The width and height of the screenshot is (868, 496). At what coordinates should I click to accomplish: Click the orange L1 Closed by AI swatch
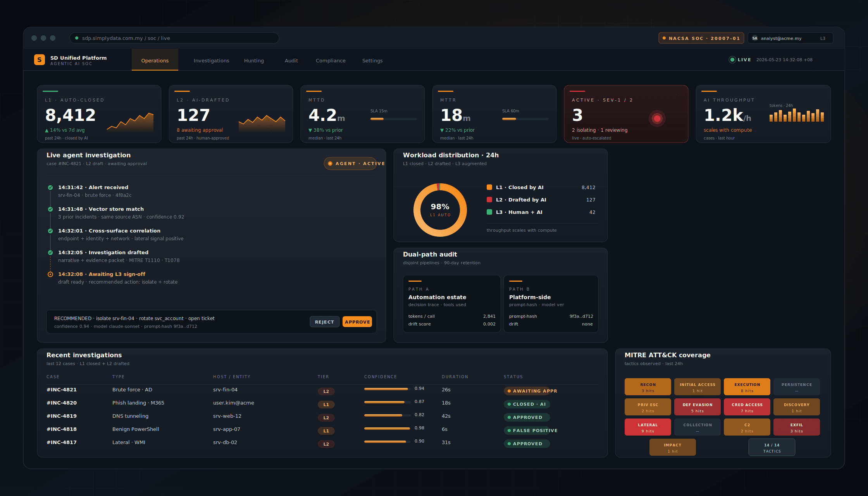coord(489,188)
